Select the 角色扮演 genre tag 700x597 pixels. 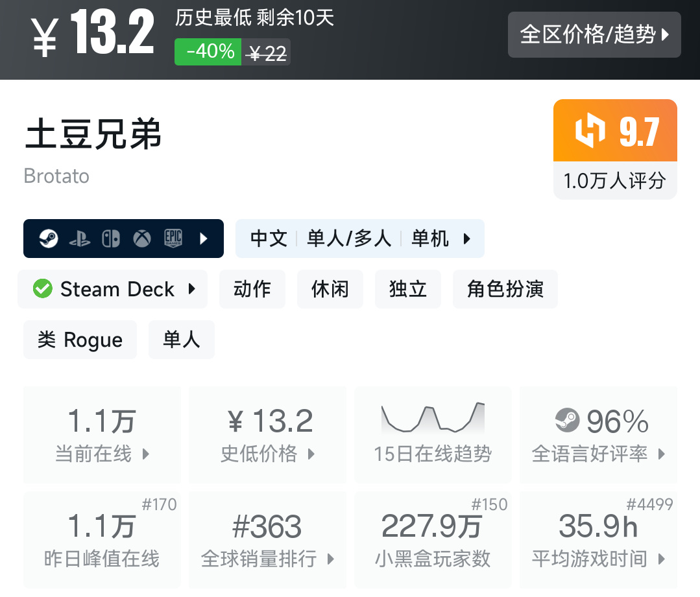[x=505, y=289]
